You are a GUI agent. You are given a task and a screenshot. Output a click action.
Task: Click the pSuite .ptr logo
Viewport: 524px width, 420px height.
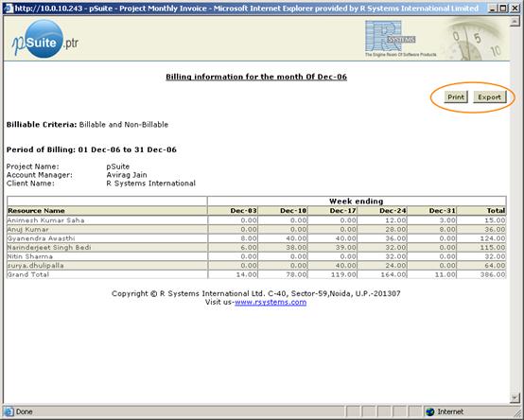pos(45,39)
